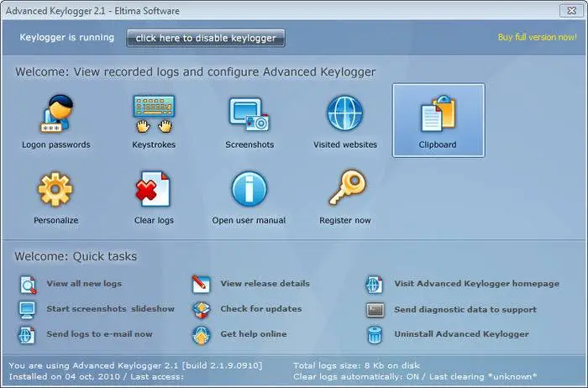The image size is (588, 388).
Task: Click the trash bin icon beside Uninstall Advanced Keylogger
Action: 375,335
